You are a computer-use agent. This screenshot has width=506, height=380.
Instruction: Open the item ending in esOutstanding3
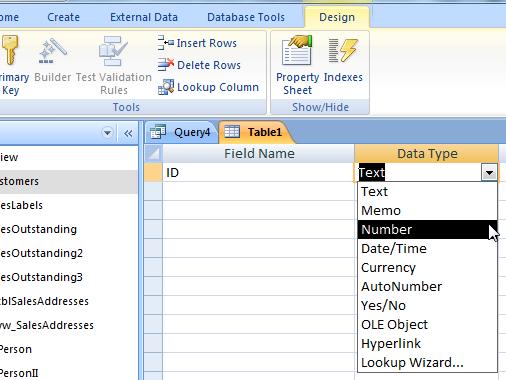coord(68,277)
